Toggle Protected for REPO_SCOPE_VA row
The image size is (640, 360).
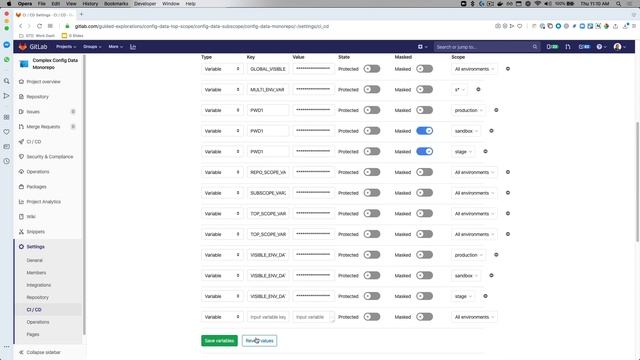[x=372, y=172]
